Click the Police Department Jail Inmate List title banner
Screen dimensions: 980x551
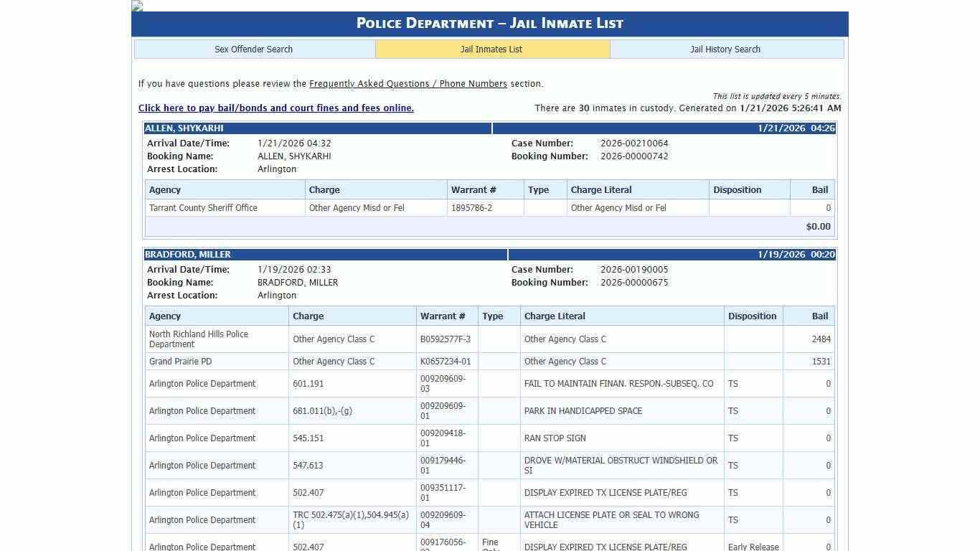point(489,24)
